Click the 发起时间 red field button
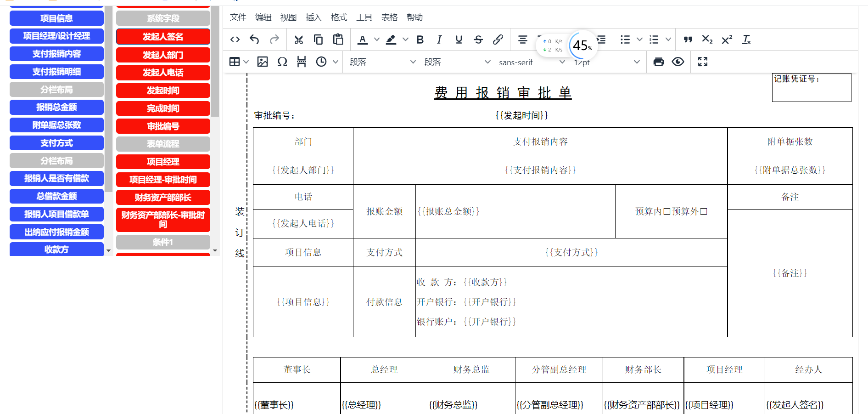This screenshot has height=414, width=868. point(163,91)
